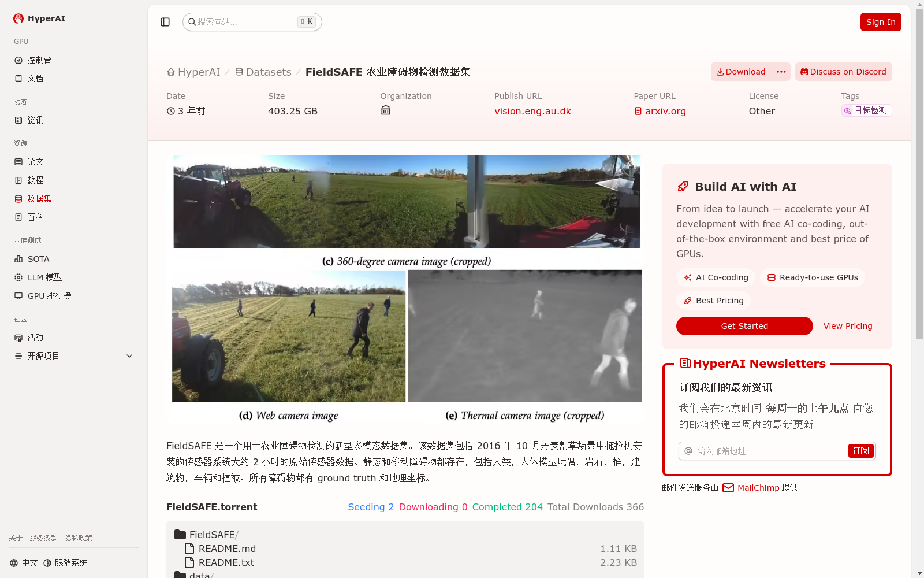Viewport: 924px width, 578px height.
Task: Click the Organization building icon
Action: coord(386,110)
